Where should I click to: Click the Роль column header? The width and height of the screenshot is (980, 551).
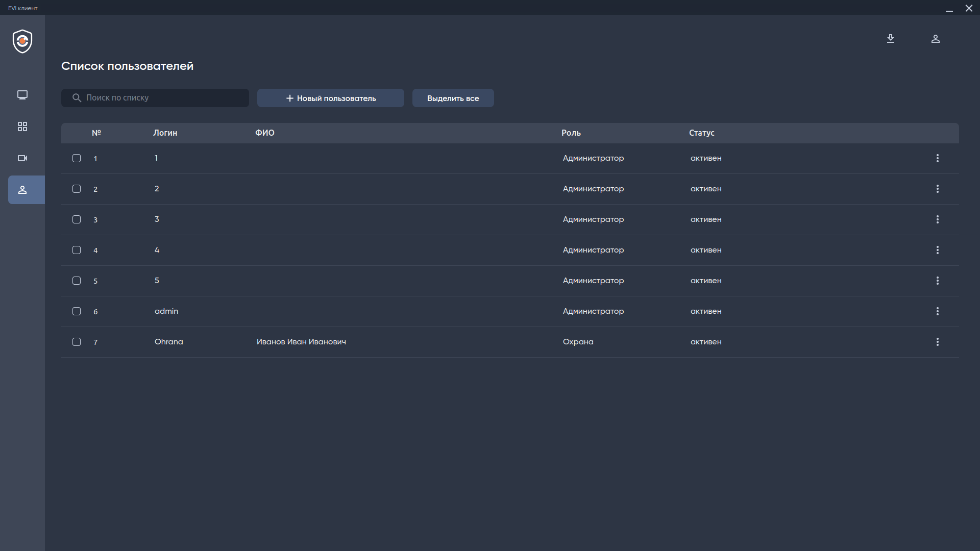pos(571,133)
